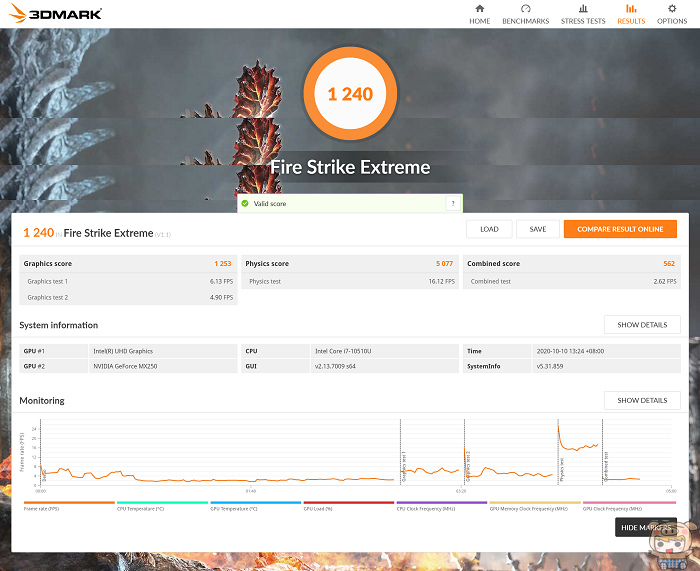This screenshot has height=571, width=700.
Task: Click the Combined score value 562
Action: click(x=669, y=263)
